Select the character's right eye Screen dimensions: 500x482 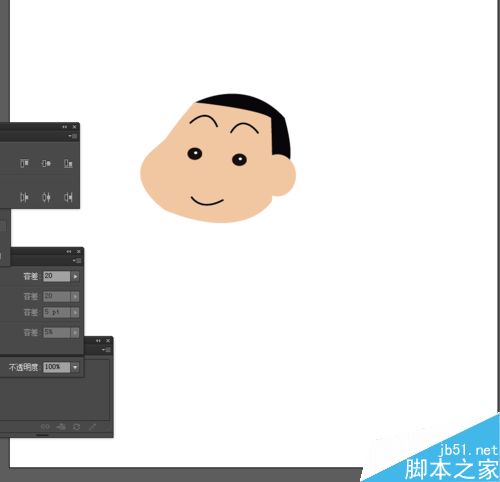click(x=239, y=160)
